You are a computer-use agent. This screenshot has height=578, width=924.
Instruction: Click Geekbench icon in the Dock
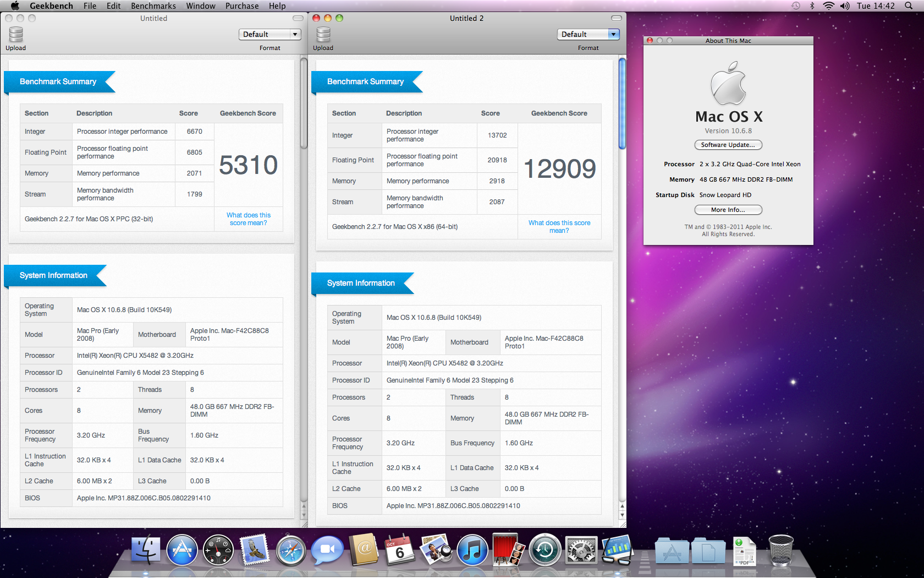[618, 550]
